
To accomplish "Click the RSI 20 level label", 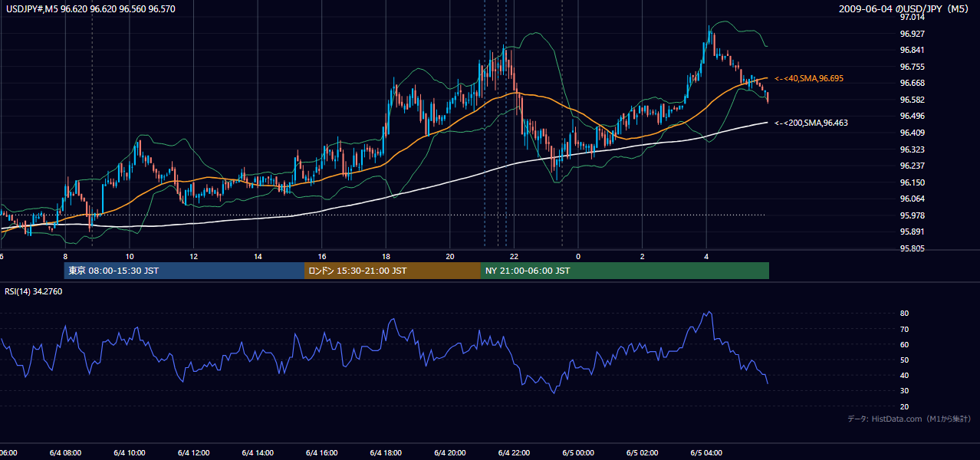I will coord(905,406).
